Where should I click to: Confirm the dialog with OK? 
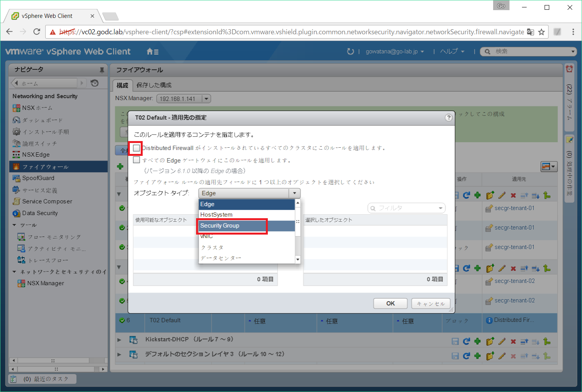click(391, 304)
